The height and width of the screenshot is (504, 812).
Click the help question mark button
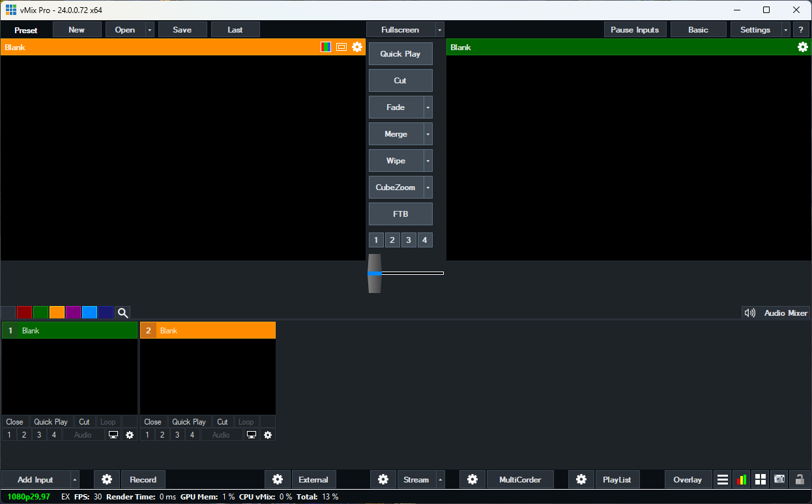pos(801,29)
